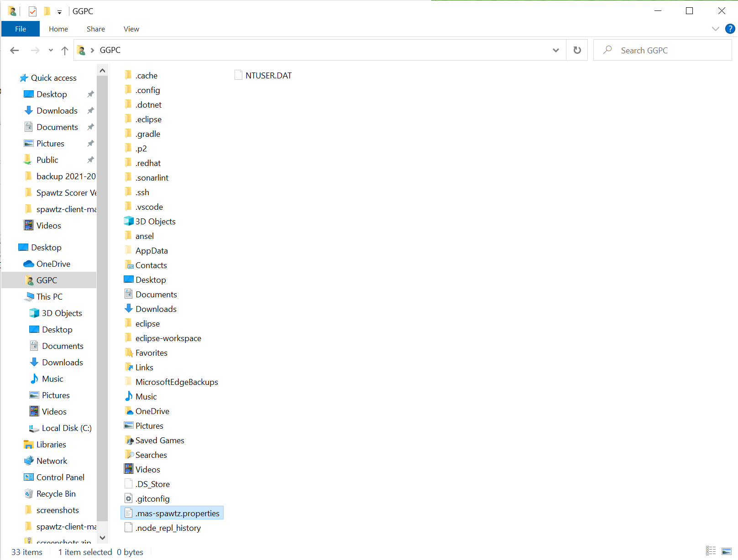Screen dimensions: 738x560
Task: Click the Pictures folder icon in file list
Action: [x=129, y=425]
